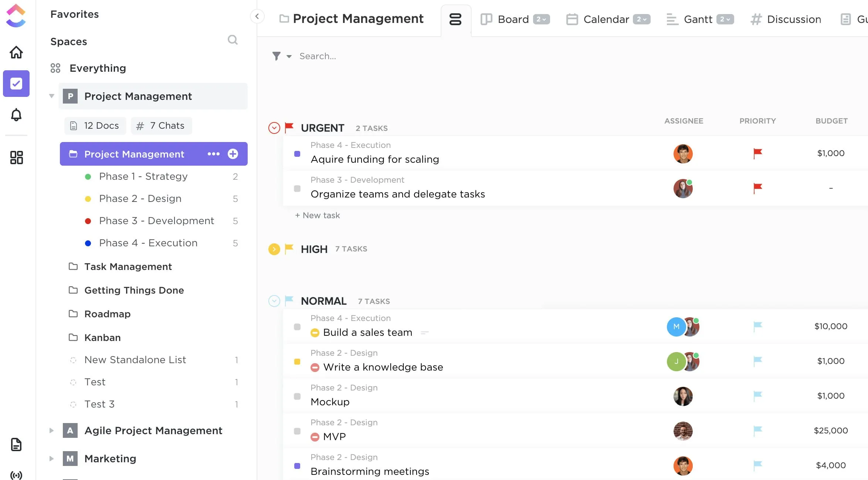This screenshot has width=868, height=480.
Task: Click the + New task button under URGENT
Action: click(318, 214)
